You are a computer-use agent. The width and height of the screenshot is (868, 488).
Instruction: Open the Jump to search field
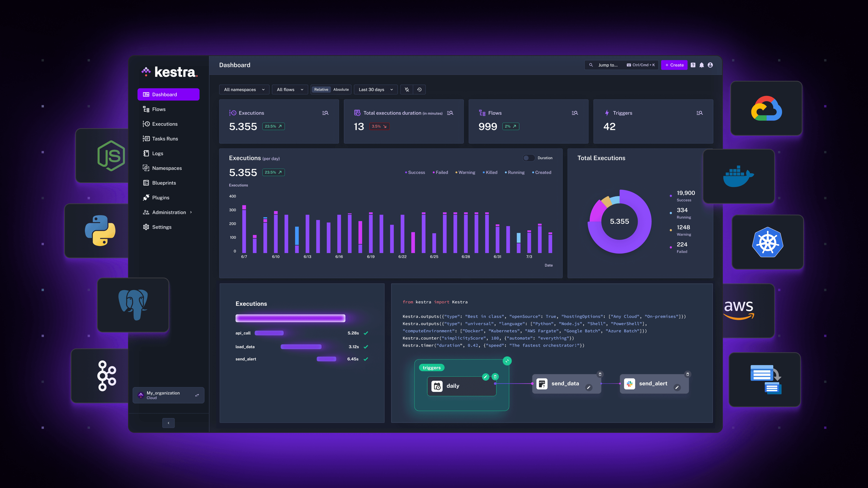coord(620,64)
